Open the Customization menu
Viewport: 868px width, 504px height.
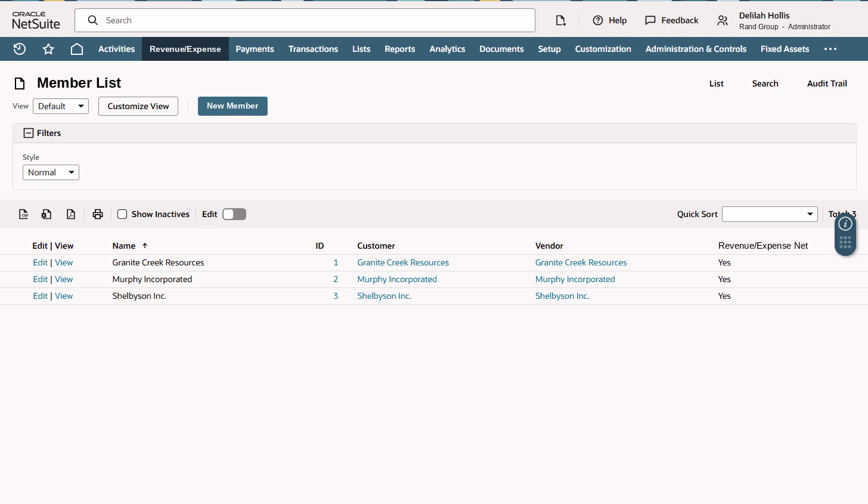(x=603, y=49)
